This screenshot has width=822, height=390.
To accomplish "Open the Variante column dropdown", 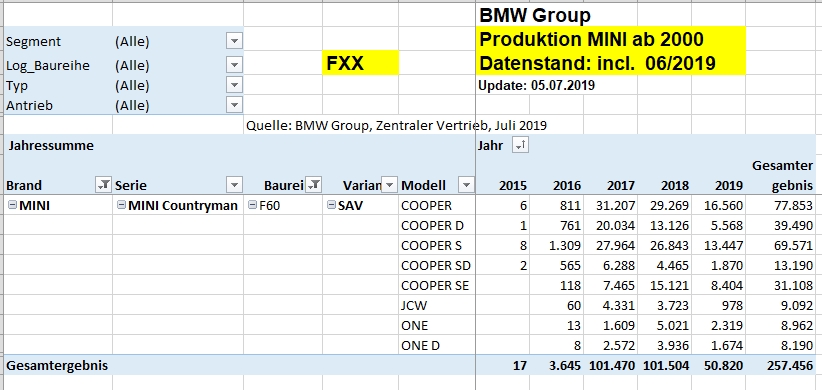I will pyautogui.click(x=390, y=185).
